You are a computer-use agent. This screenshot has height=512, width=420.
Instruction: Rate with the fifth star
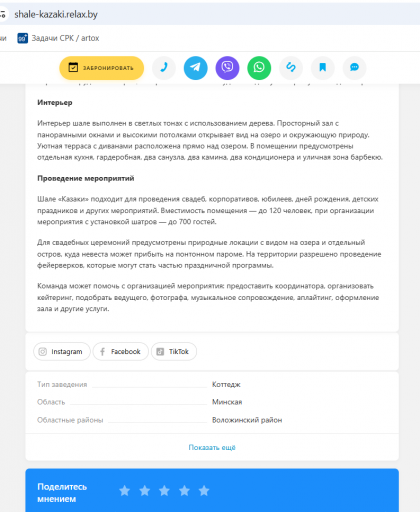click(x=204, y=491)
